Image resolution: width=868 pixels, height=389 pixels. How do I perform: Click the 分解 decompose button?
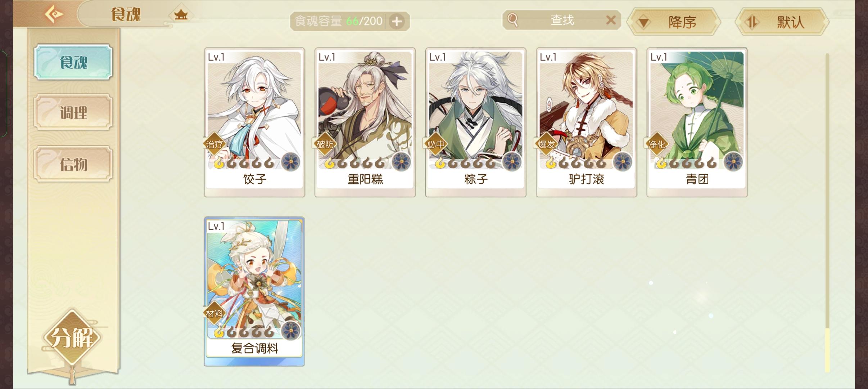[72, 337]
